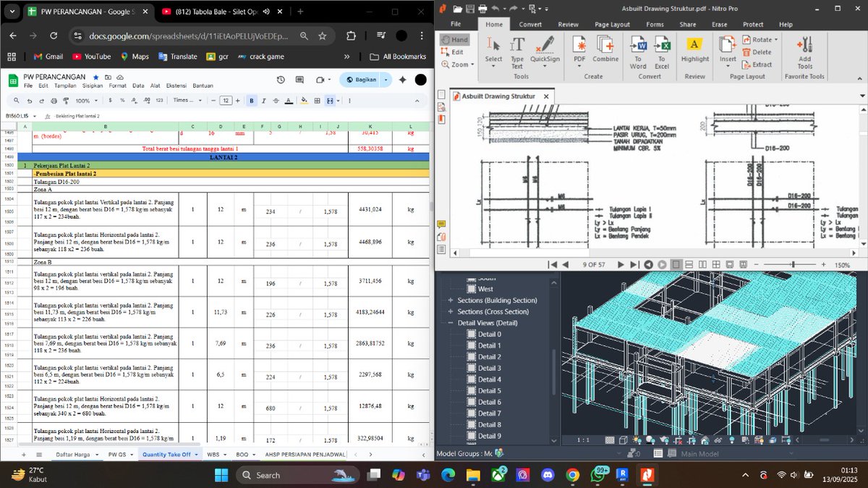Convert the document To Excel
Screen dimensions: 868x488
[x=662, y=53]
